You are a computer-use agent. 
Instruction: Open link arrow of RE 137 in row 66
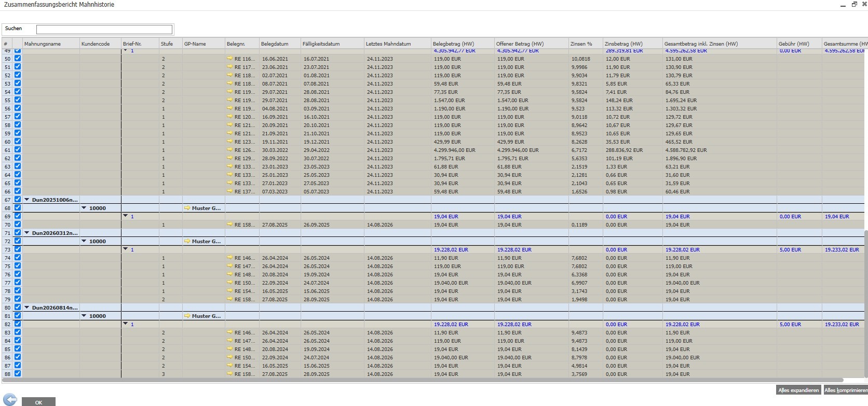tap(229, 191)
